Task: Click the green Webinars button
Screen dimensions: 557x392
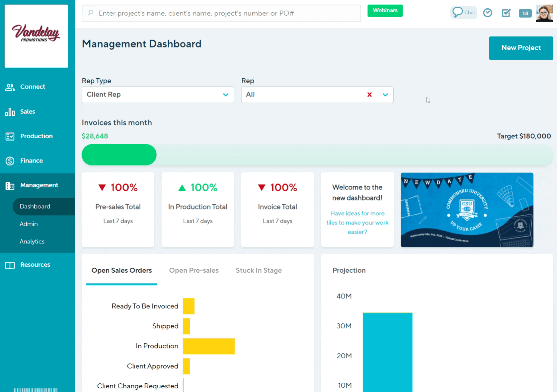Action: click(385, 11)
